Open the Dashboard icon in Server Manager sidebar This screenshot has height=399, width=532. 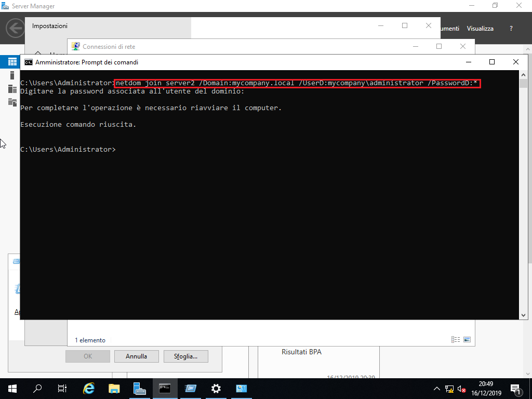[x=11, y=61]
